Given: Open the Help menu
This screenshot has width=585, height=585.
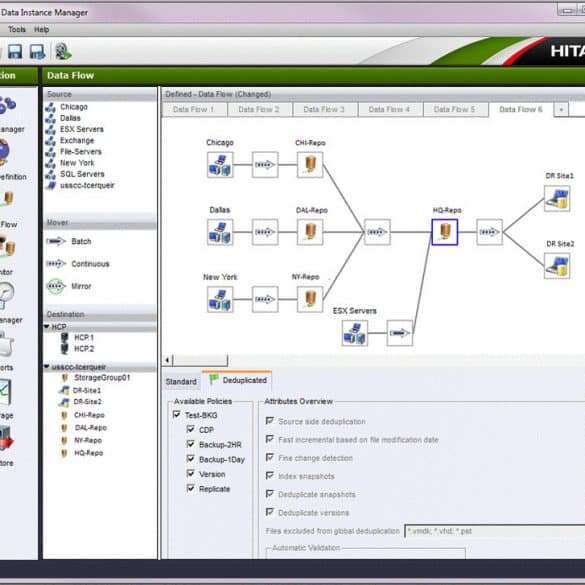Looking at the screenshot, I should tap(41, 29).
